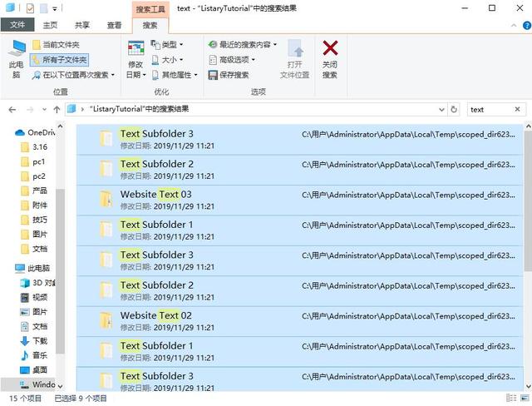Select This PC (此电脑) in navigation pane

tap(32, 268)
